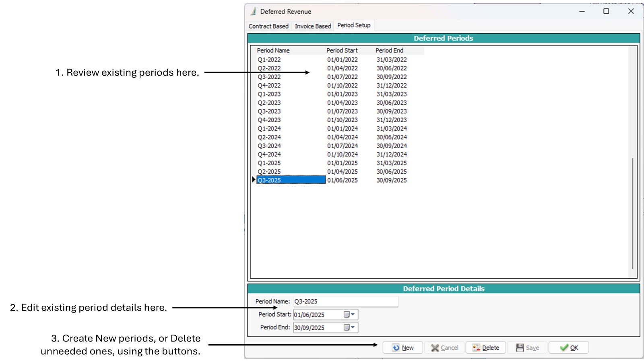Image resolution: width=644 pixels, height=362 pixels.
Task: Click the Cancel X button
Action: pos(444,348)
